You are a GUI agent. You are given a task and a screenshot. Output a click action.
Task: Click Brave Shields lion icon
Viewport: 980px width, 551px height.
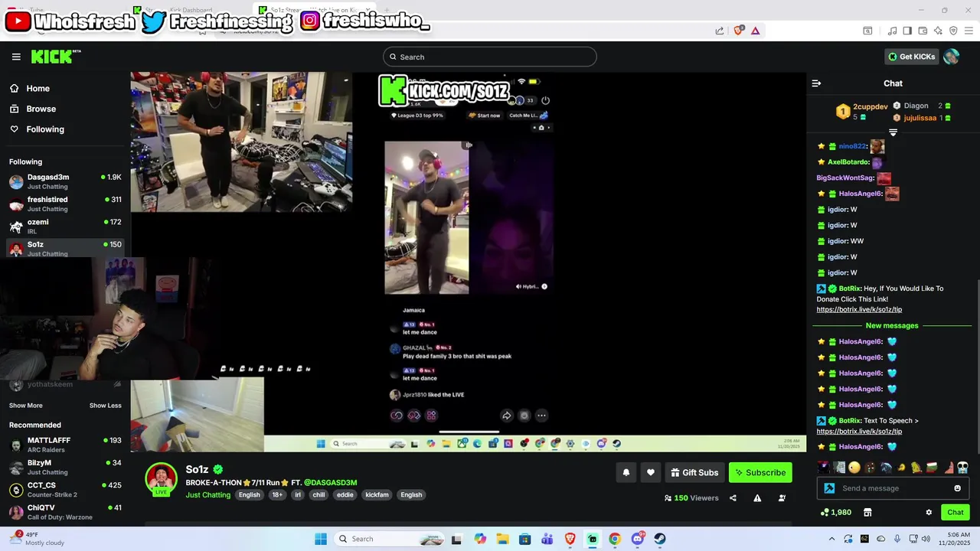pos(739,31)
